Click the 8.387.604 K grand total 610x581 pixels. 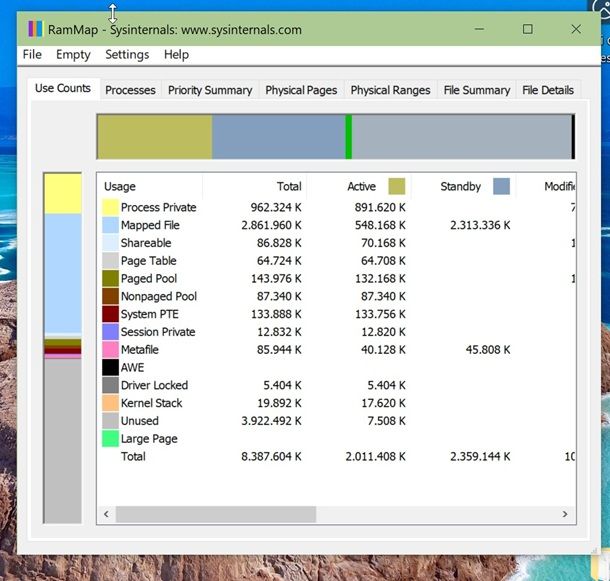point(271,456)
